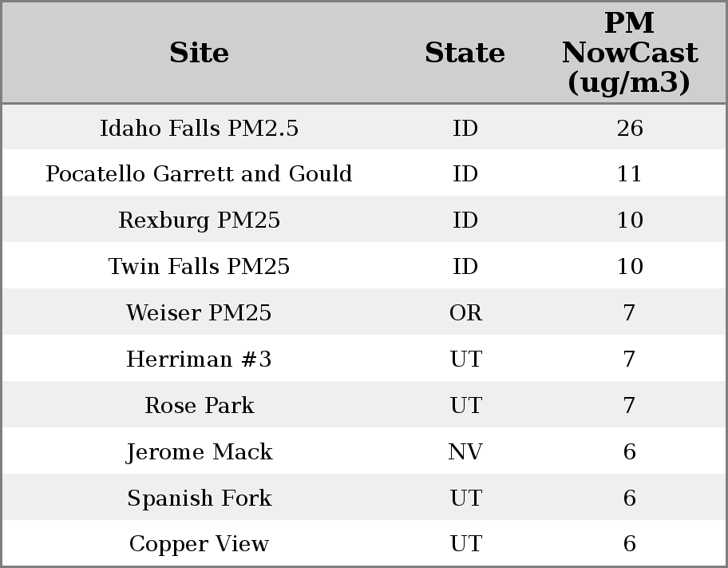Click the PM NowCast value 26
Viewport: 728px width, 568px height.
click(x=629, y=128)
